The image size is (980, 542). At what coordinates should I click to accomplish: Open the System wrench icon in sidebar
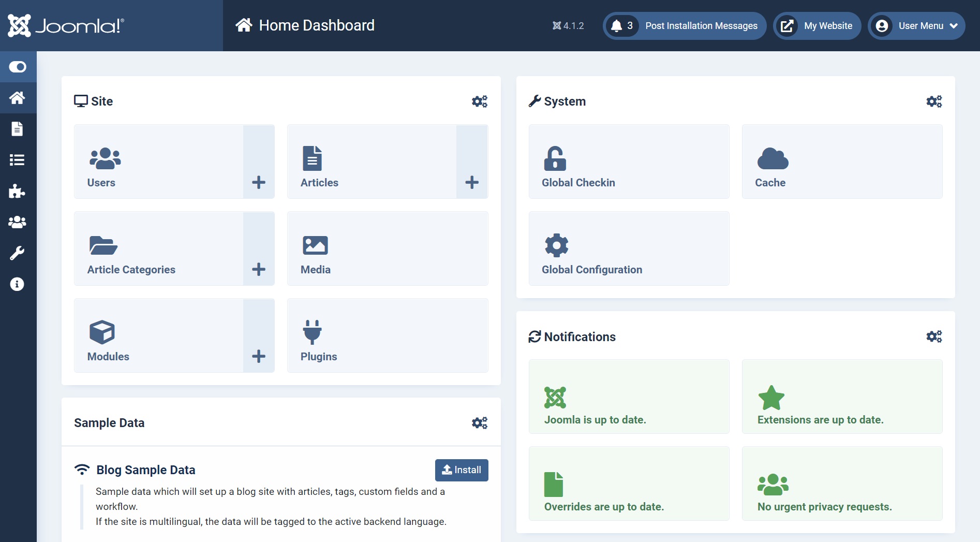point(18,253)
